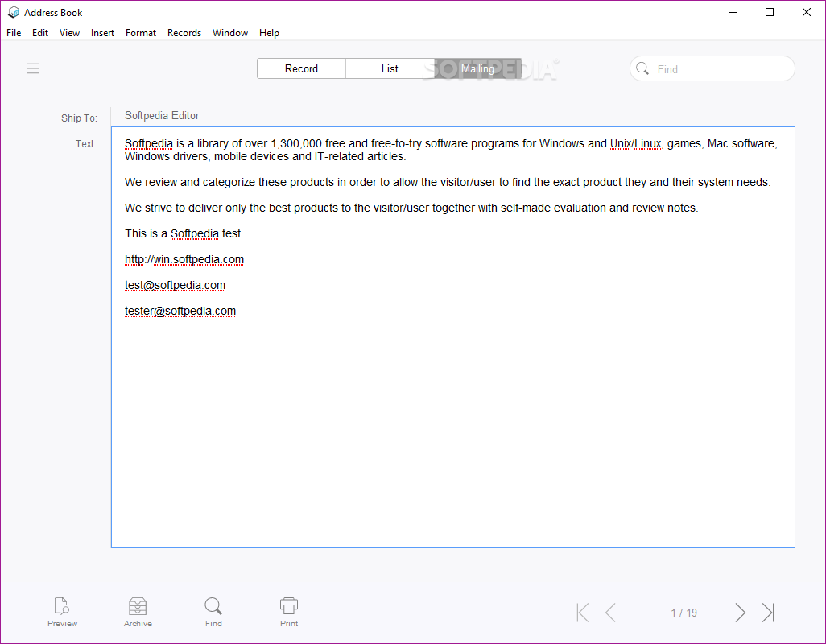Click inside the Find search field
826x644 pixels.
(712, 69)
